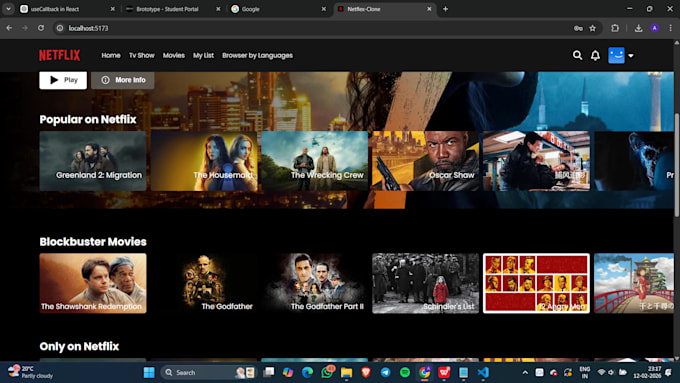The width and height of the screenshot is (680, 383).
Task: Open the Schindler's List card
Action: point(425,283)
